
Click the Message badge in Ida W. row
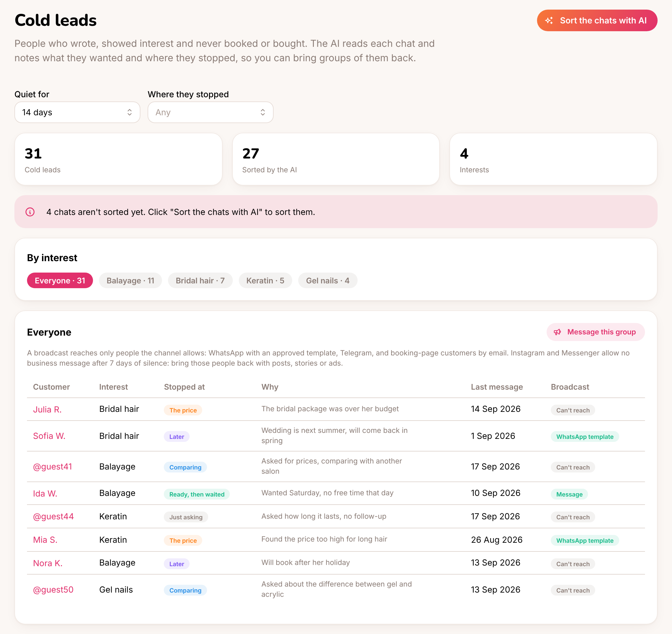coord(570,494)
